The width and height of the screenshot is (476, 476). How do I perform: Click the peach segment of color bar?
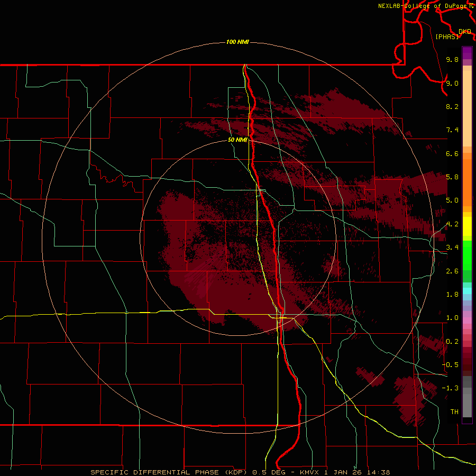pyautogui.click(x=467, y=108)
